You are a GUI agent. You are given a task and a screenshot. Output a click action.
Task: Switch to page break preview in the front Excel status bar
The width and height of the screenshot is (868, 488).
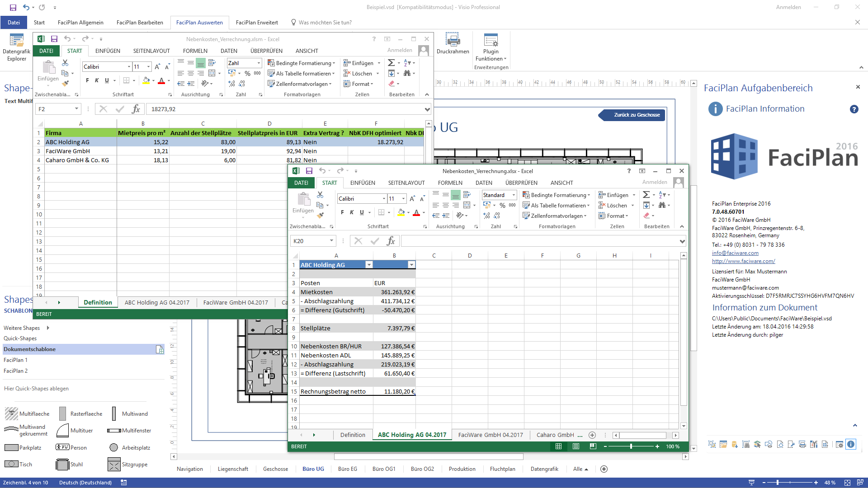point(593,446)
